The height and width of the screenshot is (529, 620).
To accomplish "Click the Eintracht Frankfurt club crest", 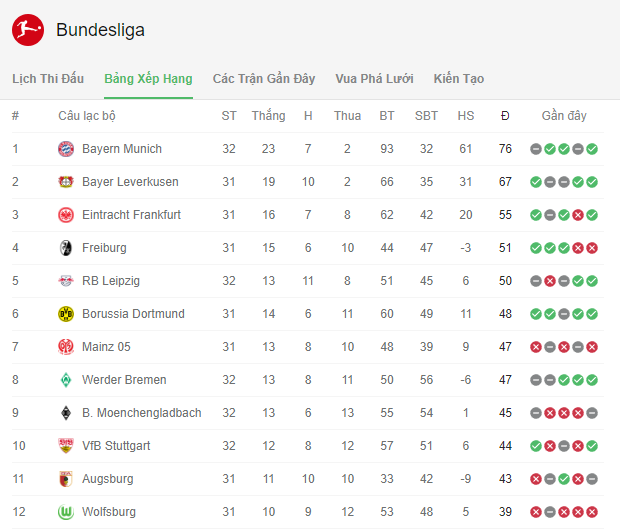I will (x=66, y=215).
